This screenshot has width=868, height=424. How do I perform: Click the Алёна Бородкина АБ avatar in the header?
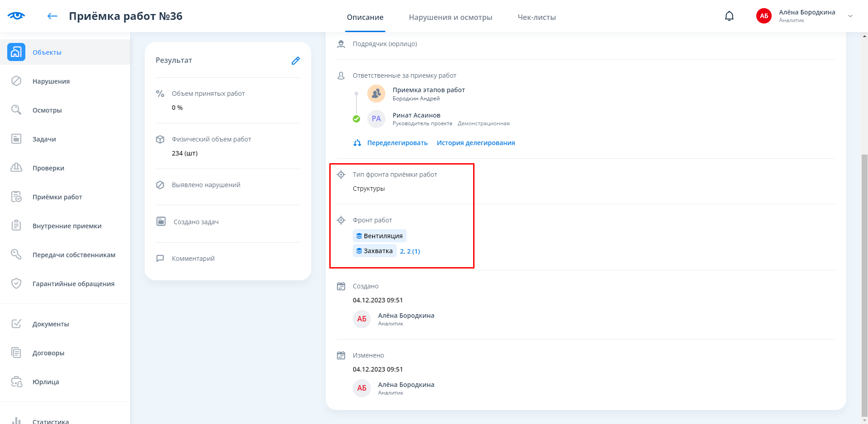pos(764,16)
